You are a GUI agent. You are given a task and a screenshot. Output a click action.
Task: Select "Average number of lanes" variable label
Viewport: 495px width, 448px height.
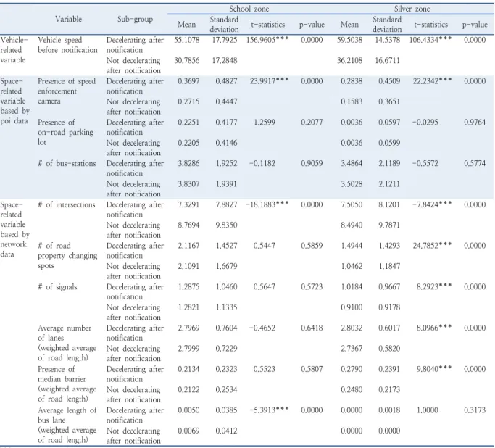[67, 343]
